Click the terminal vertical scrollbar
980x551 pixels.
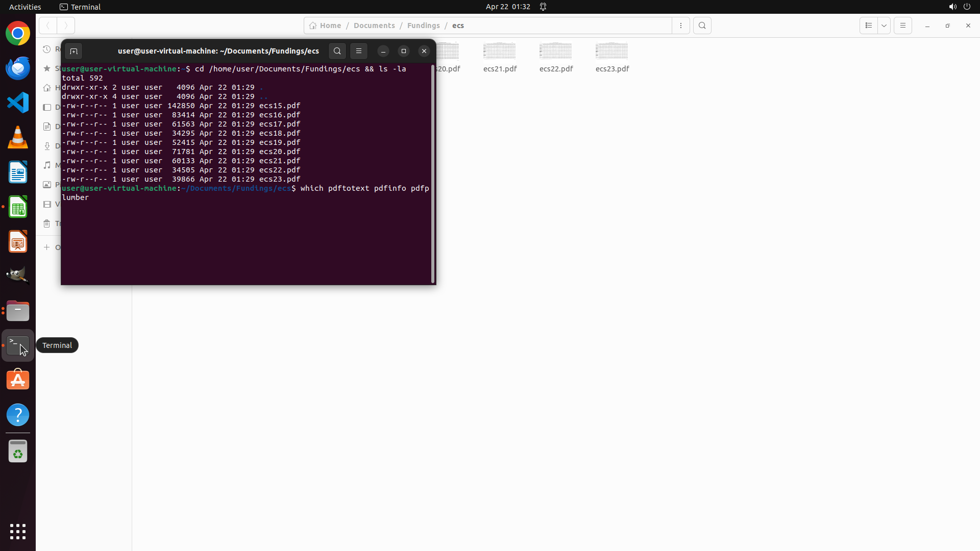[x=433, y=173]
